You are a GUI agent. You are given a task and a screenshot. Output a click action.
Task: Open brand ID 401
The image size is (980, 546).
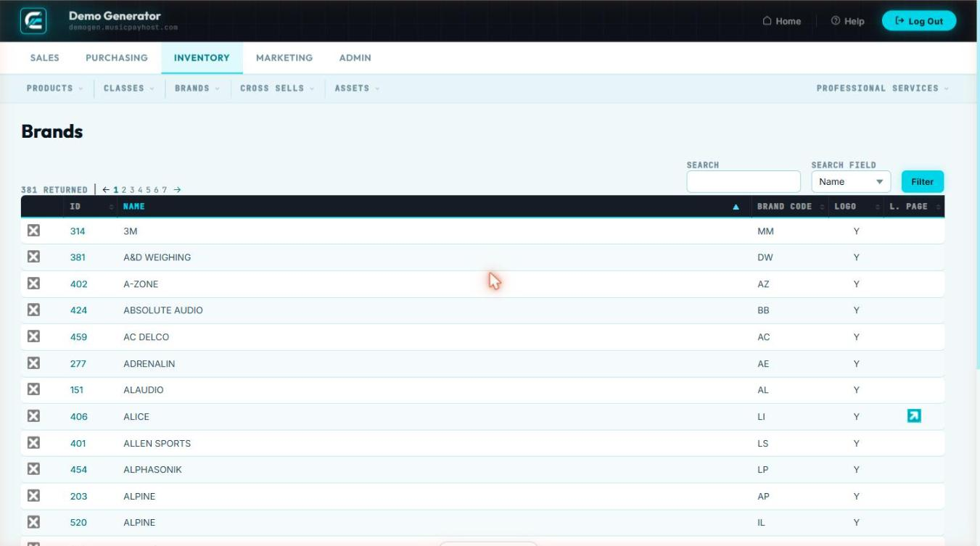(78, 443)
